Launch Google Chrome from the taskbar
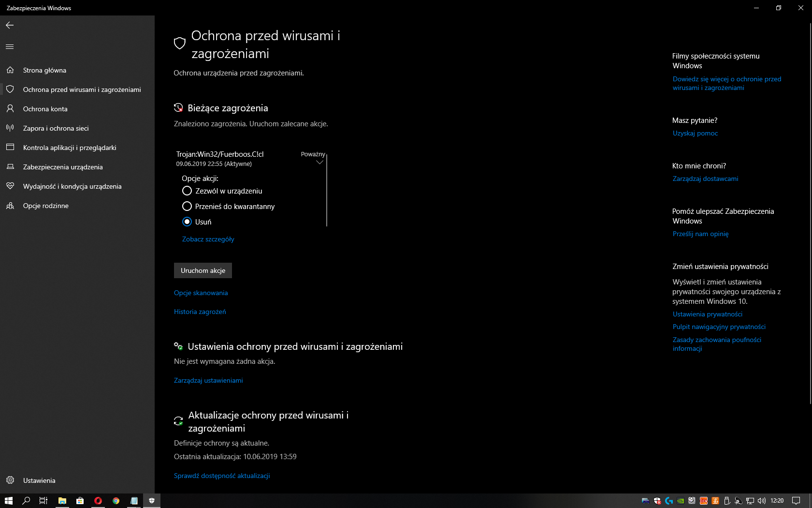 point(116,501)
